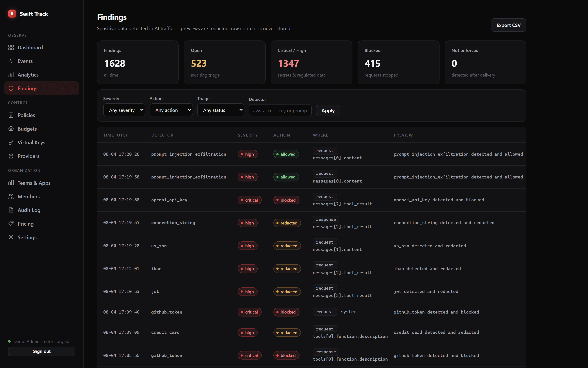
Task: Click system location in 17:09:40 row
Action: 348,312
